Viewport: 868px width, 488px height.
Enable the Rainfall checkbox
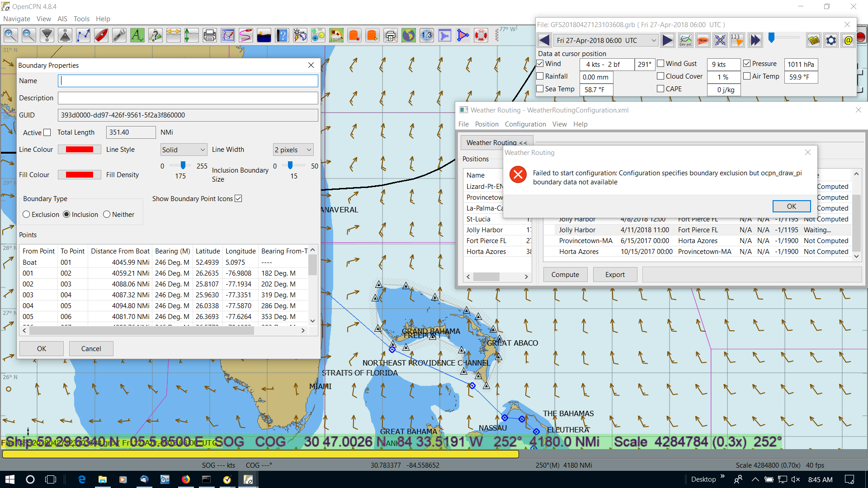540,76
